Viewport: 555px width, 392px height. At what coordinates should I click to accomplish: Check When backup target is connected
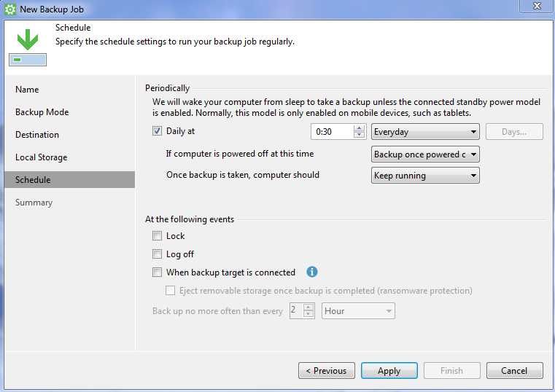point(157,273)
